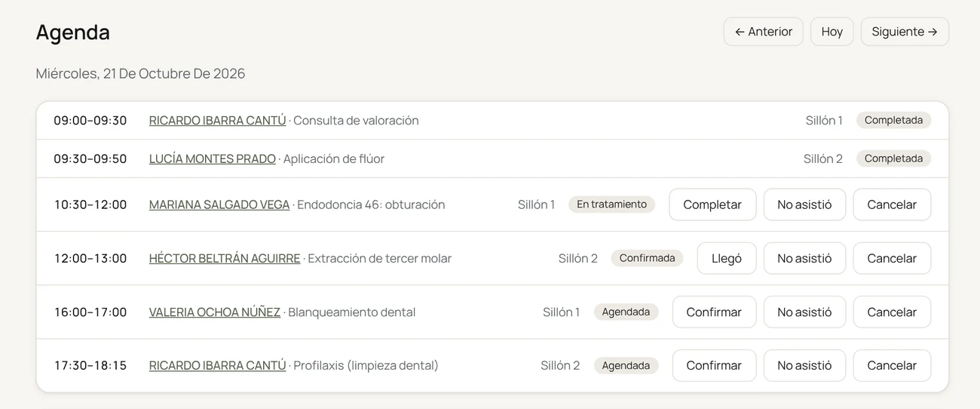Cancel the Blanqueamiento dental appointment
Screen dimensions: 980x409
click(x=892, y=312)
